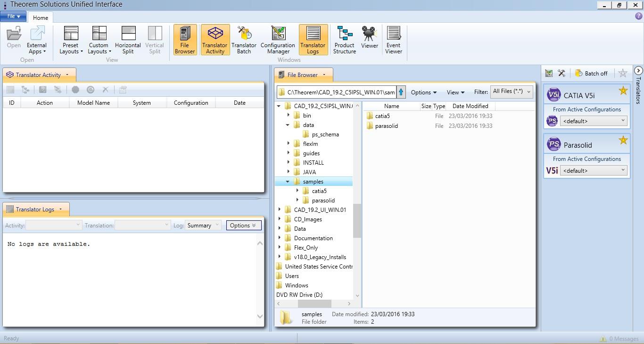644x344 pixels.
Task: Open the Product Structure window
Action: (345, 40)
